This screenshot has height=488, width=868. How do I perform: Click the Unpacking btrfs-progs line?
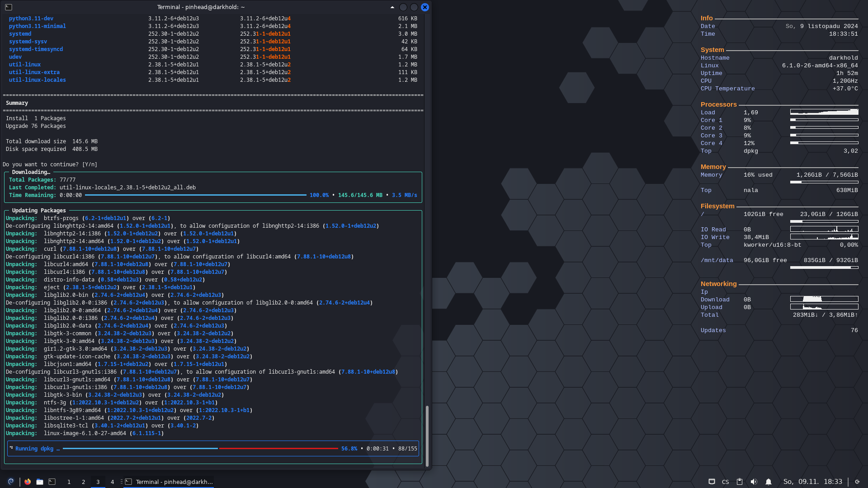click(x=88, y=218)
